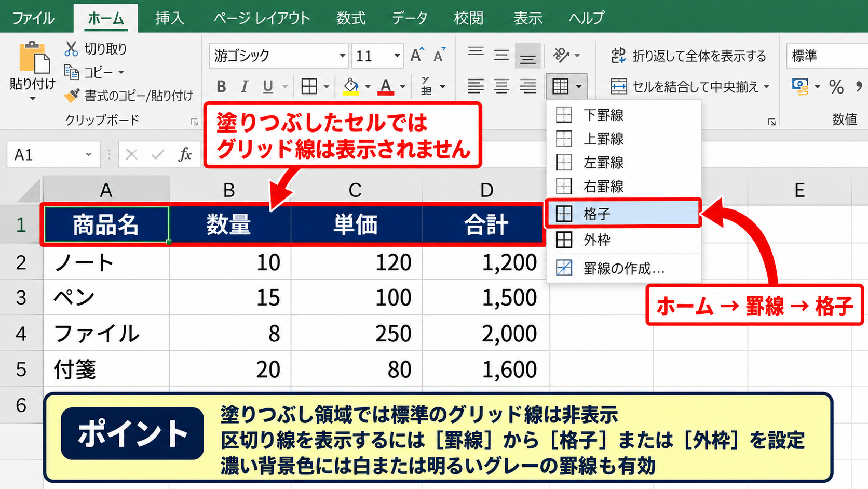
Task: Click the phonetic guide (furigana) icon
Action: [x=426, y=86]
